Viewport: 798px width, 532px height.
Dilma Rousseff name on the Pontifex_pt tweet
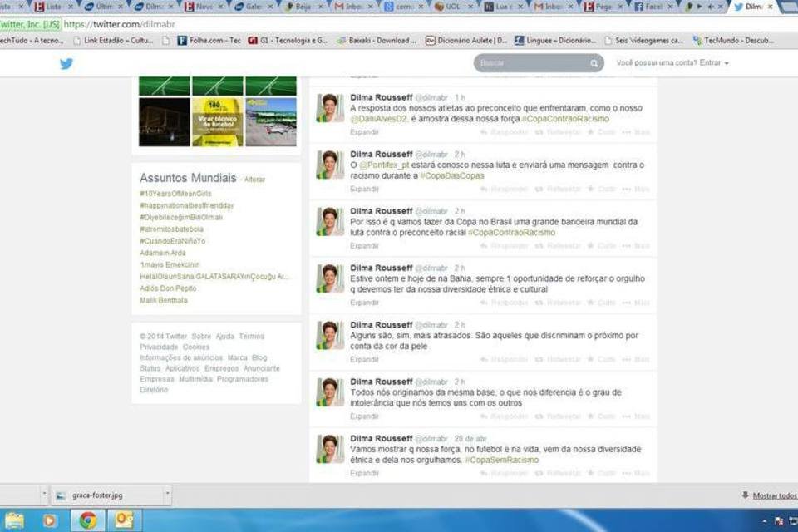pyautogui.click(x=382, y=155)
